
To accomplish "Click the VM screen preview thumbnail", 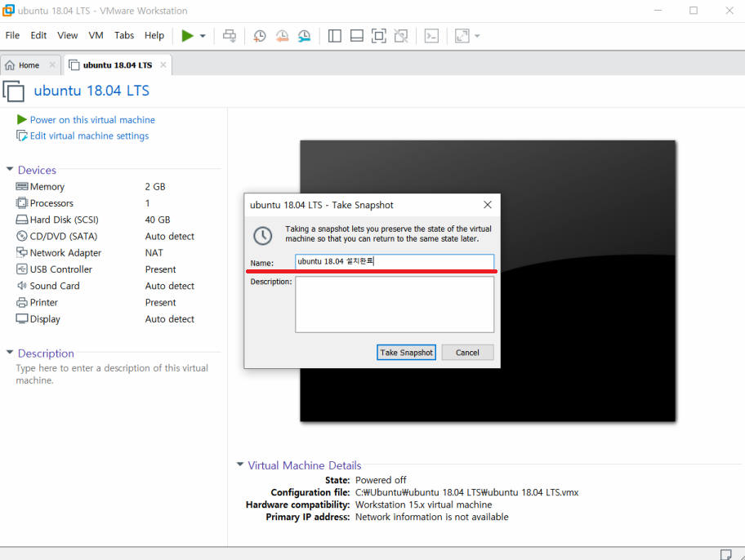I will pyautogui.click(x=488, y=281).
